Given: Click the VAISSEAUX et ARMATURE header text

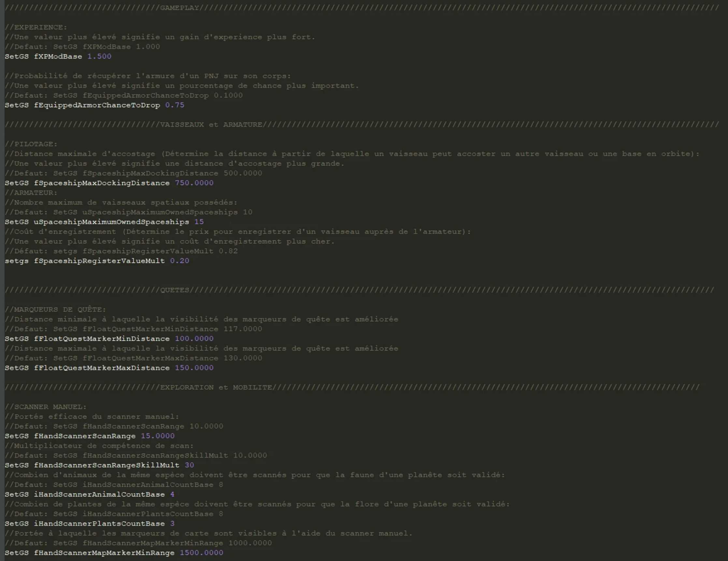Looking at the screenshot, I should click(x=211, y=125).
